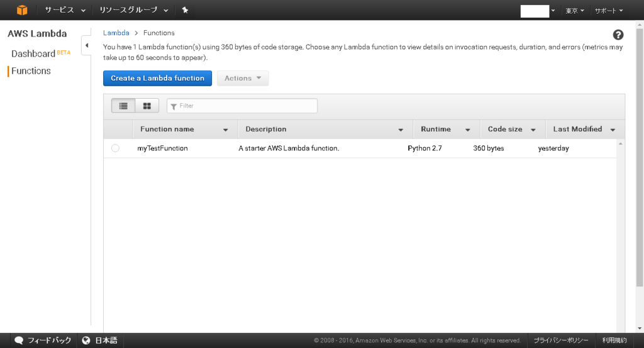
Task: Open the 利用規約 link
Action: click(x=614, y=340)
